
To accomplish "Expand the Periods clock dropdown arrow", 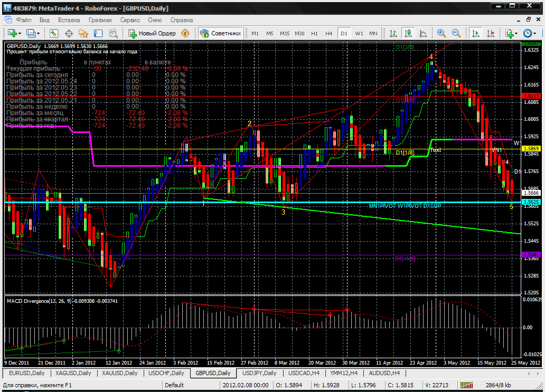I will coord(534,34).
